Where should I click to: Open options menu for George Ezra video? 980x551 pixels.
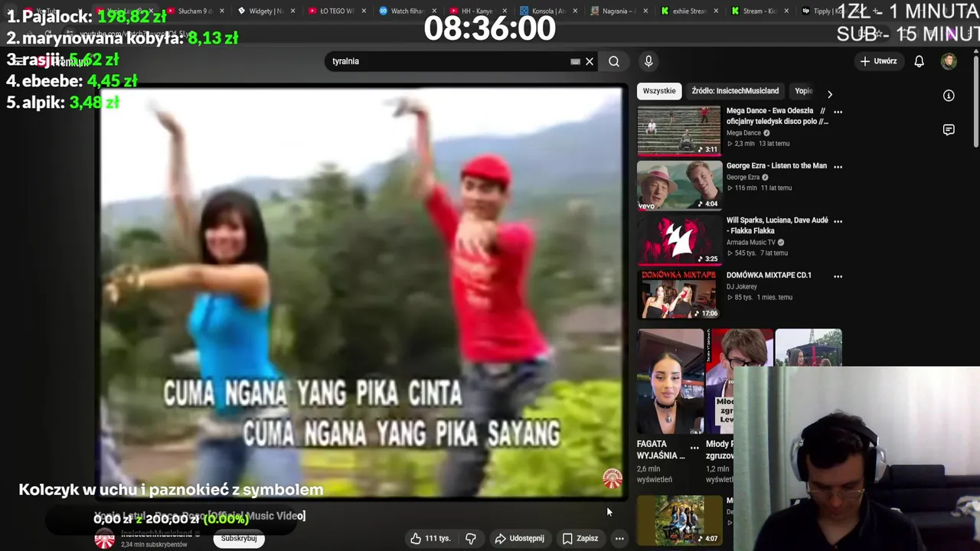pyautogui.click(x=838, y=166)
